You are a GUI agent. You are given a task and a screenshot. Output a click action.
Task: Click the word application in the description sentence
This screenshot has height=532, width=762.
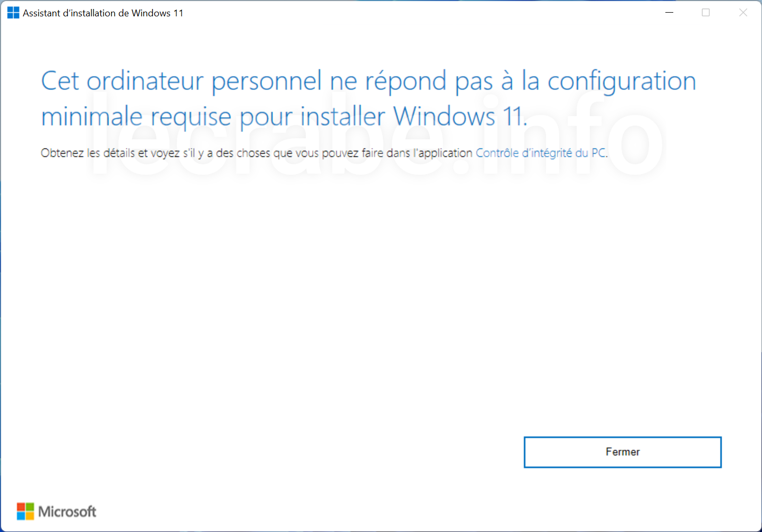tap(445, 154)
